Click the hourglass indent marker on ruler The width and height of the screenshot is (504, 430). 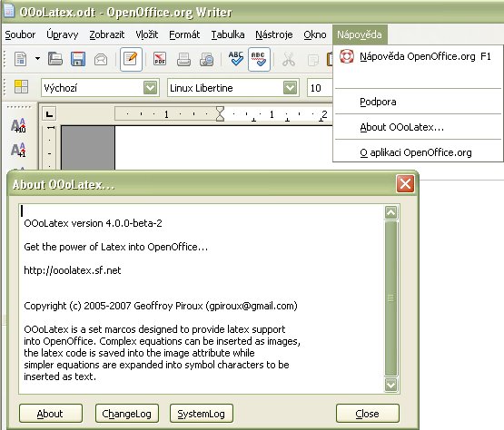pyautogui.click(x=220, y=113)
